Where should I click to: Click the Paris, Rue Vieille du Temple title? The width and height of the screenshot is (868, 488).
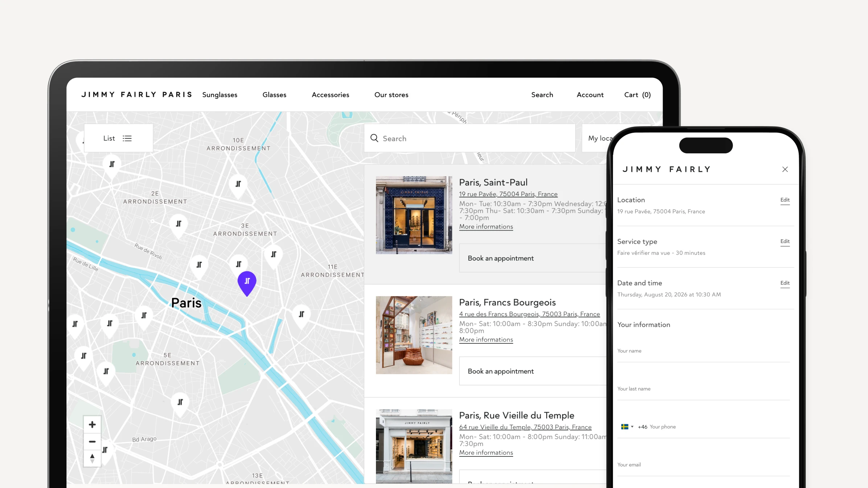517,415
